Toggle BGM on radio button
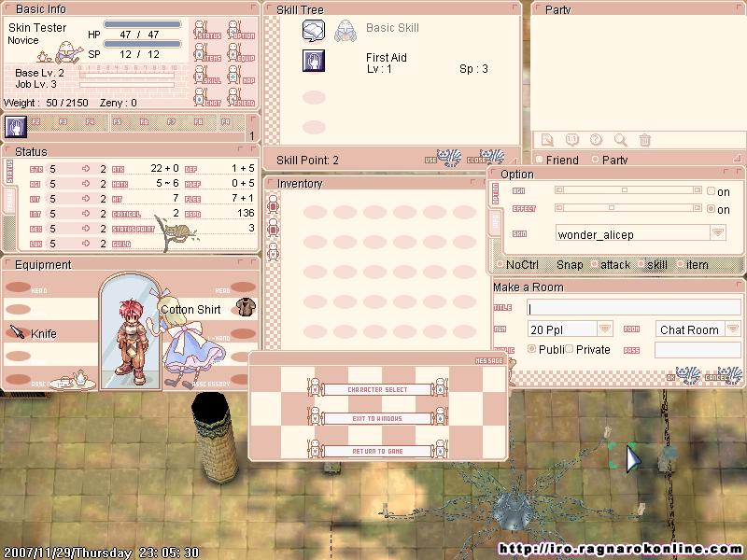 click(711, 191)
